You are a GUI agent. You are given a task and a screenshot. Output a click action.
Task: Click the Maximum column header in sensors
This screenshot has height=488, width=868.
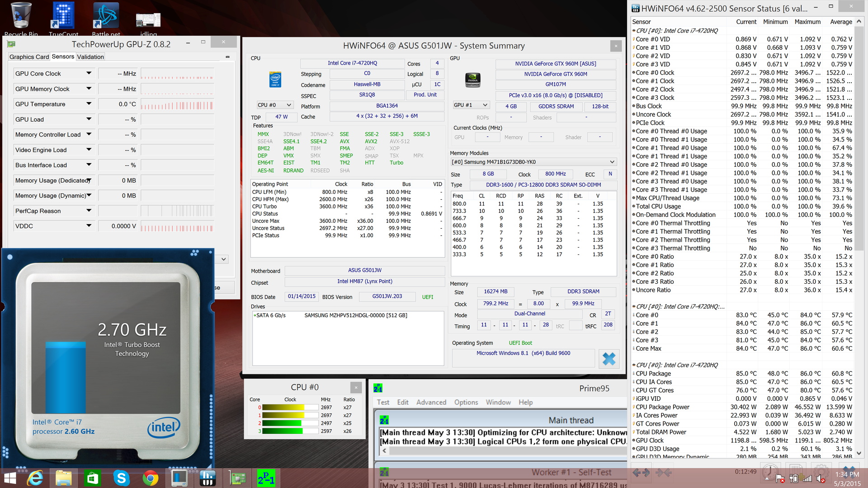coord(807,22)
